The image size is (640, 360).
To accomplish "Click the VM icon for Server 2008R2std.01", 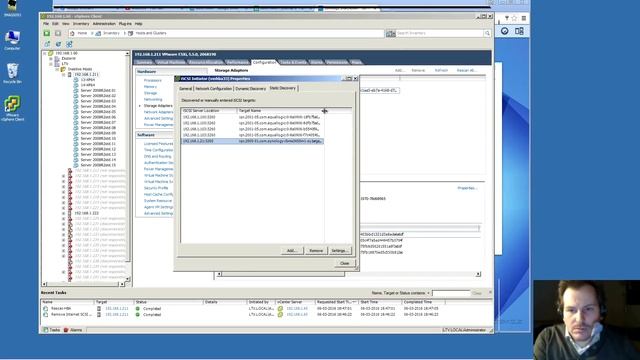I will tap(76, 90).
